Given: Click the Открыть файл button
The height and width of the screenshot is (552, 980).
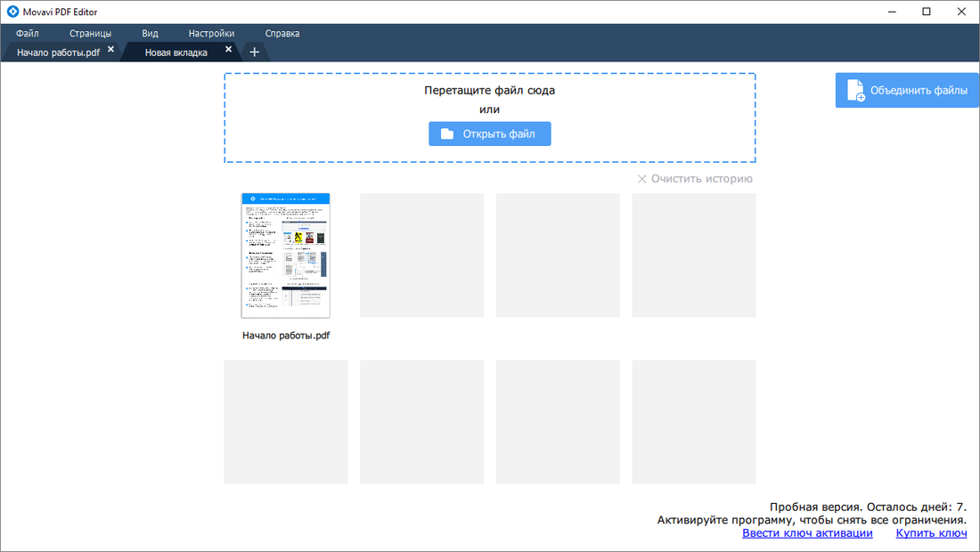Looking at the screenshot, I should [x=489, y=134].
